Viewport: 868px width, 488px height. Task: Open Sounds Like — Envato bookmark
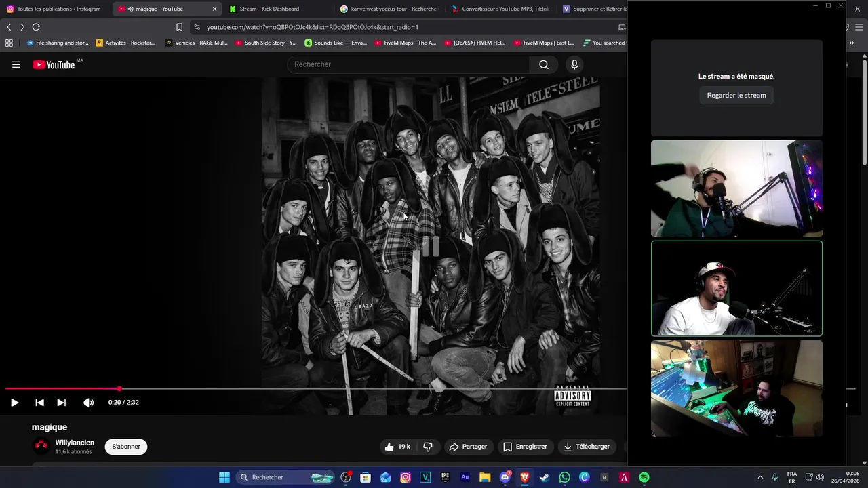tap(336, 43)
